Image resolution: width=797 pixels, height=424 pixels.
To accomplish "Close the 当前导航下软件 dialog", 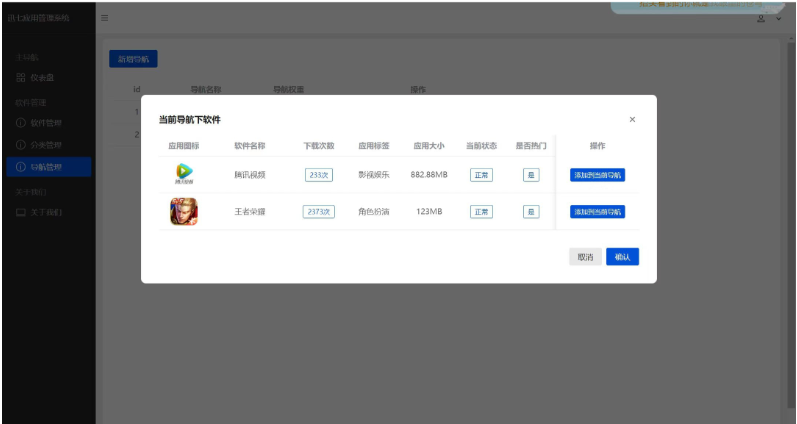I will (632, 120).
